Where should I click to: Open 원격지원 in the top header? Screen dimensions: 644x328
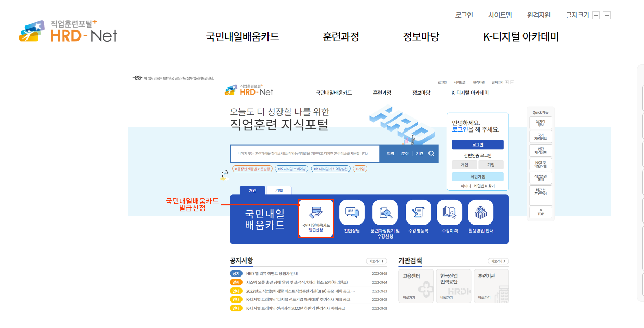tap(539, 15)
